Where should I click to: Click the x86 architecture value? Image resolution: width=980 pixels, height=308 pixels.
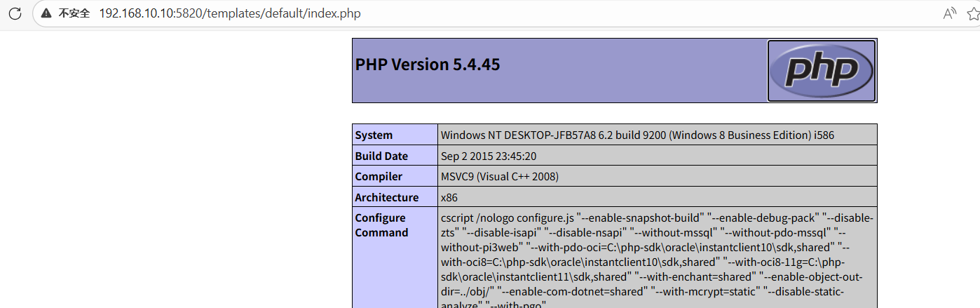click(x=449, y=198)
